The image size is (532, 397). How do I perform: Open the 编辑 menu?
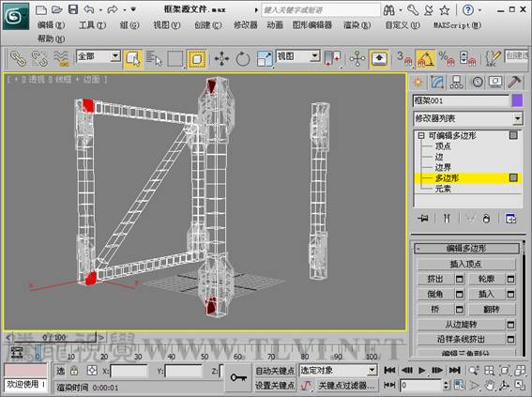[52, 24]
